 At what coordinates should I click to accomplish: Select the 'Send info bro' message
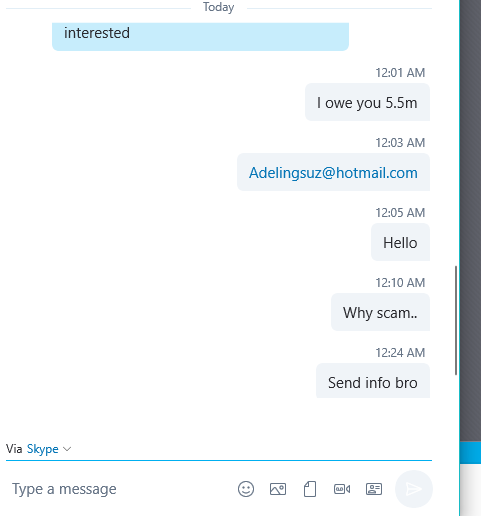pos(373,381)
